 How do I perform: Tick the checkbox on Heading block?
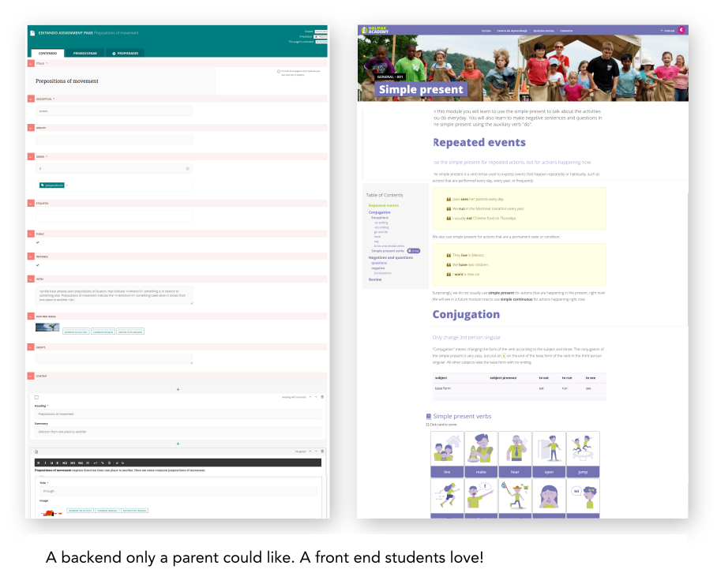[36, 397]
